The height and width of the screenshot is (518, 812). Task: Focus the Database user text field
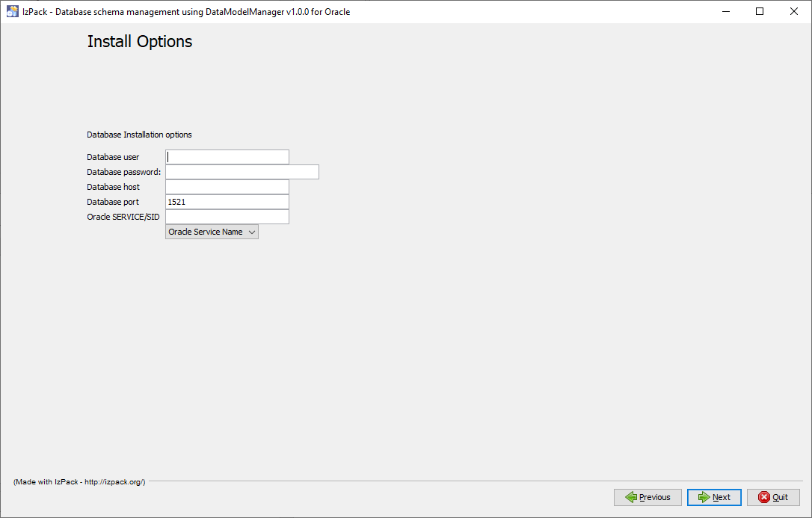[x=227, y=157]
